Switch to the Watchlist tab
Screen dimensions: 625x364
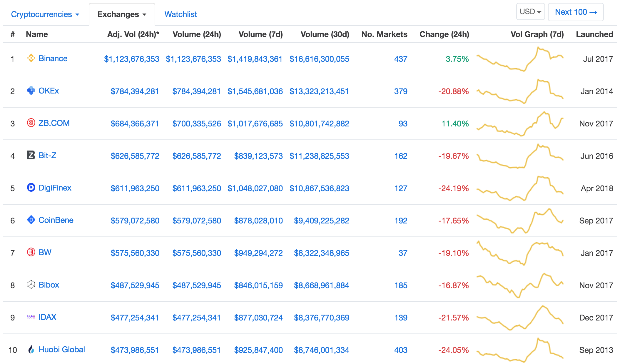coord(181,14)
